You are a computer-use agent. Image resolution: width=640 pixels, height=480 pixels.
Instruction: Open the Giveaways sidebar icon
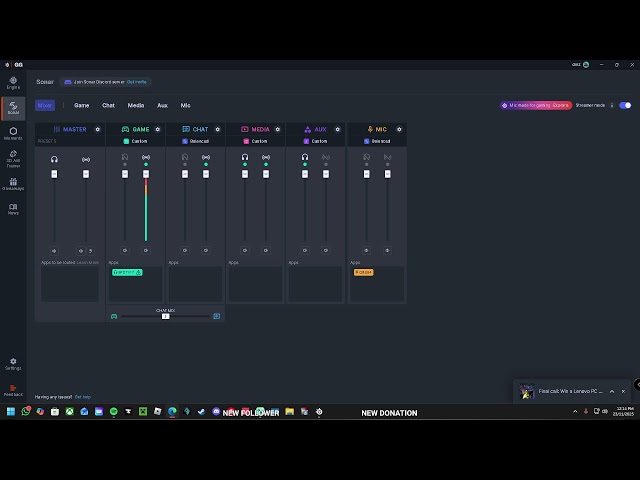tap(13, 183)
